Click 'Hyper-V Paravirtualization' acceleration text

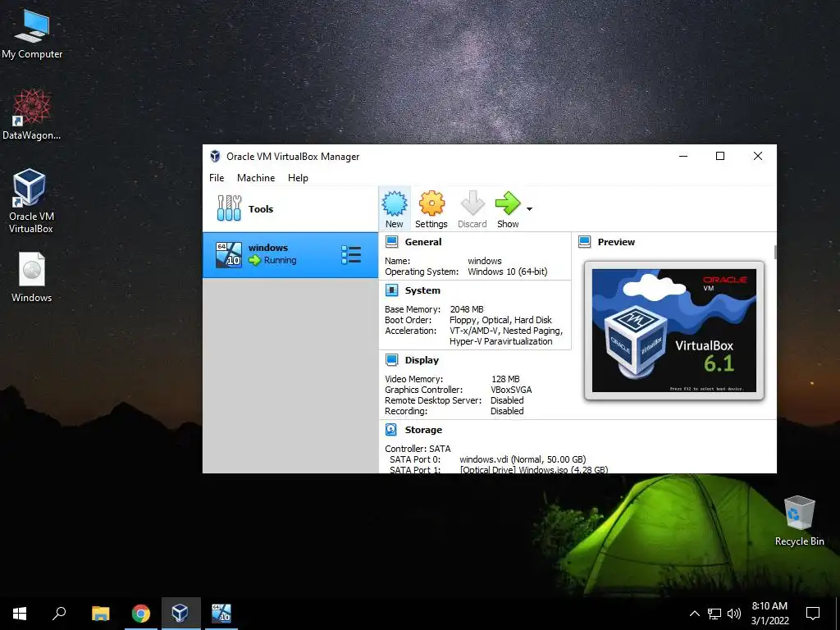pyautogui.click(x=500, y=341)
